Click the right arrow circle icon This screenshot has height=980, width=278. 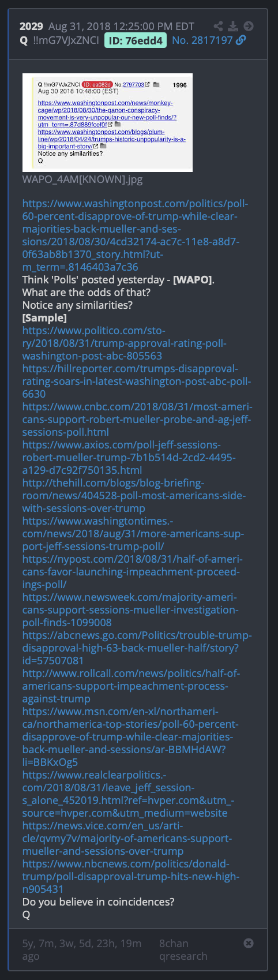point(248,26)
